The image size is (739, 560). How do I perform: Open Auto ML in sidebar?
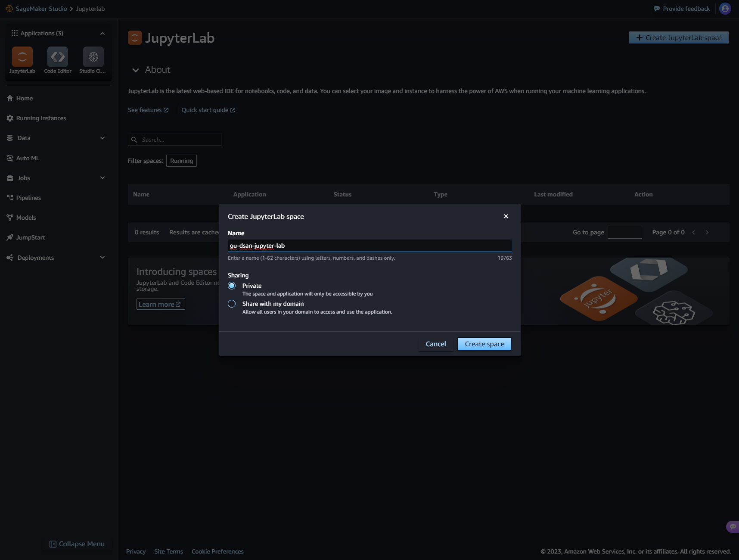pyautogui.click(x=28, y=158)
